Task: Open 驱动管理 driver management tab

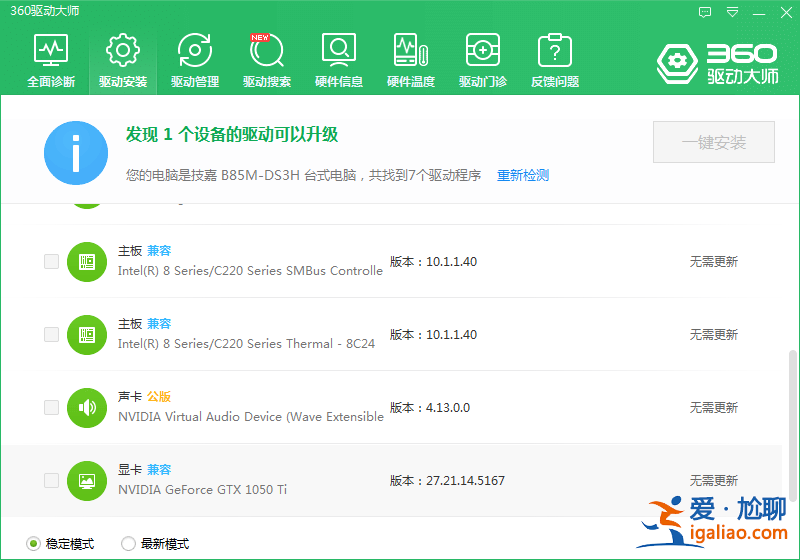Action: (195, 61)
